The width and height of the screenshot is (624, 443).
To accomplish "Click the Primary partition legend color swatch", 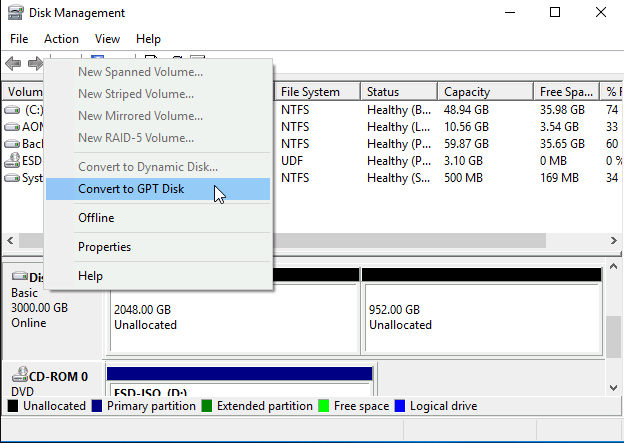I will tap(97, 406).
